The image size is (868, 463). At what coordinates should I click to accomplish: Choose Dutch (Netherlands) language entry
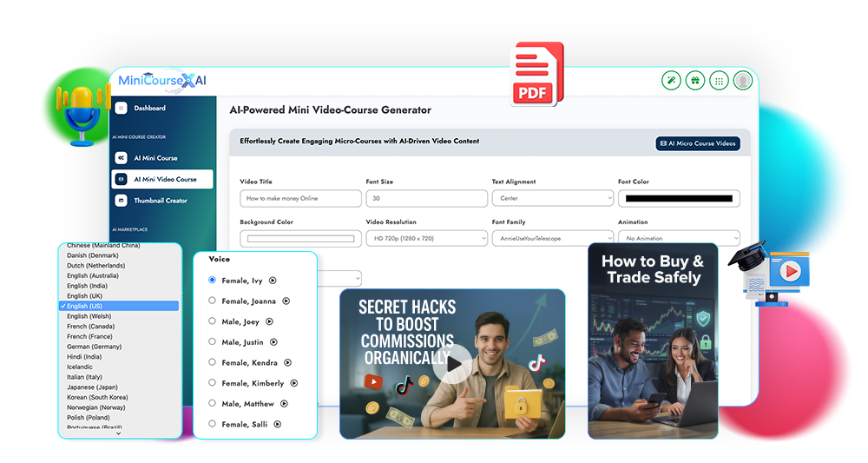96,266
